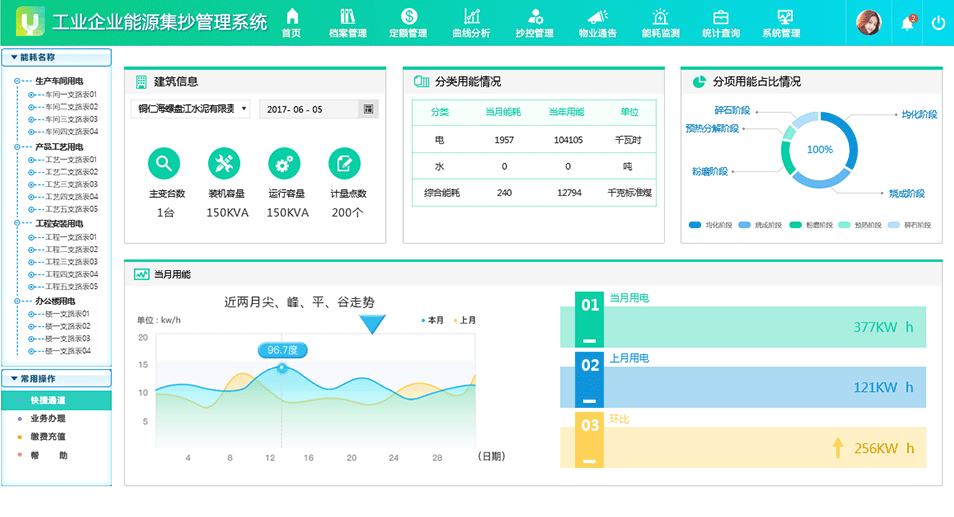
Task: Click the calendar icon beside the date
Action: (x=368, y=109)
